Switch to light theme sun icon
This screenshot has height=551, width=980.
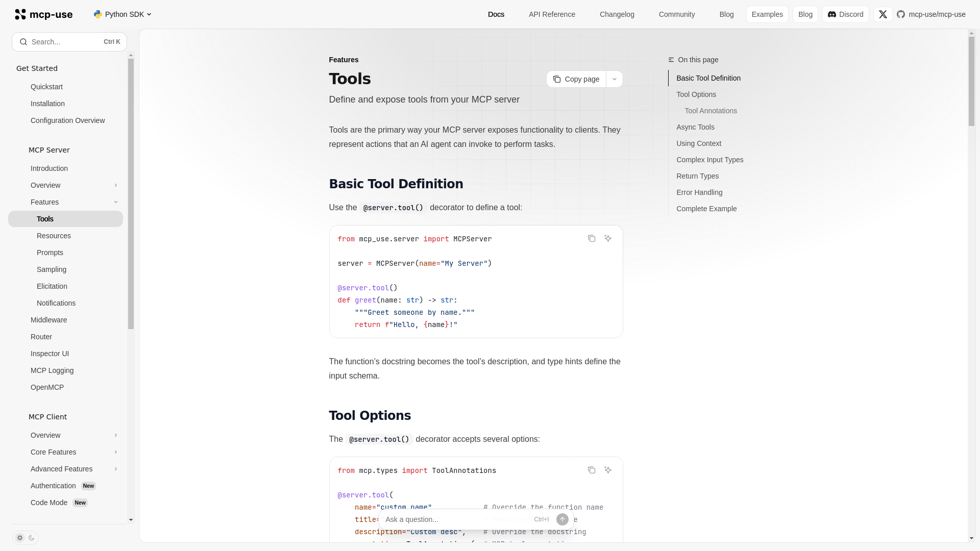(20, 538)
